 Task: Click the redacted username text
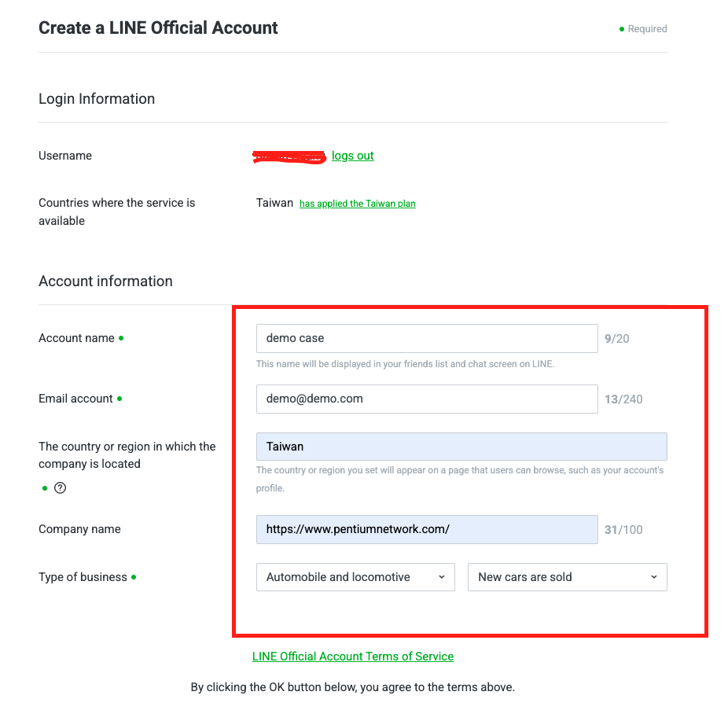[289, 156]
